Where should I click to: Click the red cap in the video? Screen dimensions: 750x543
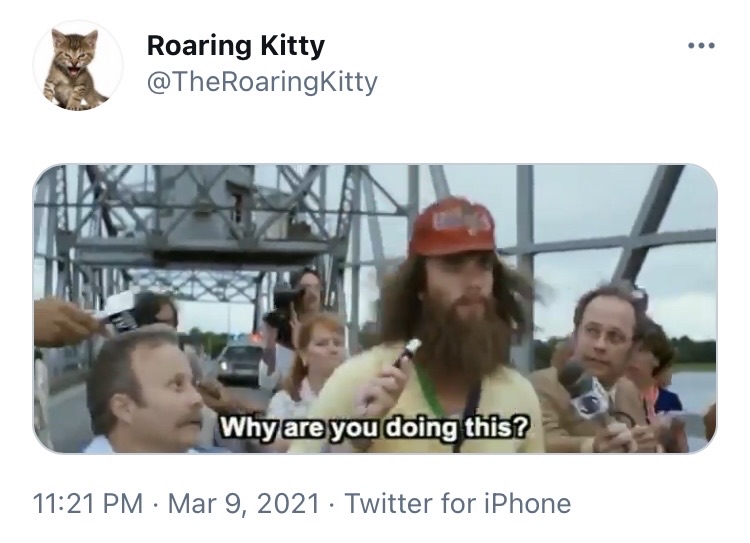pyautogui.click(x=452, y=227)
